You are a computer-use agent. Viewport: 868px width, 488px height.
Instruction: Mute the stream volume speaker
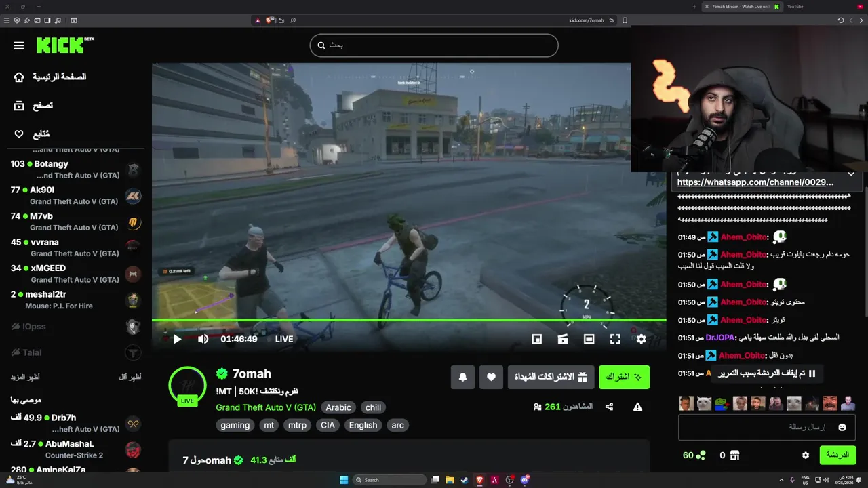point(203,339)
